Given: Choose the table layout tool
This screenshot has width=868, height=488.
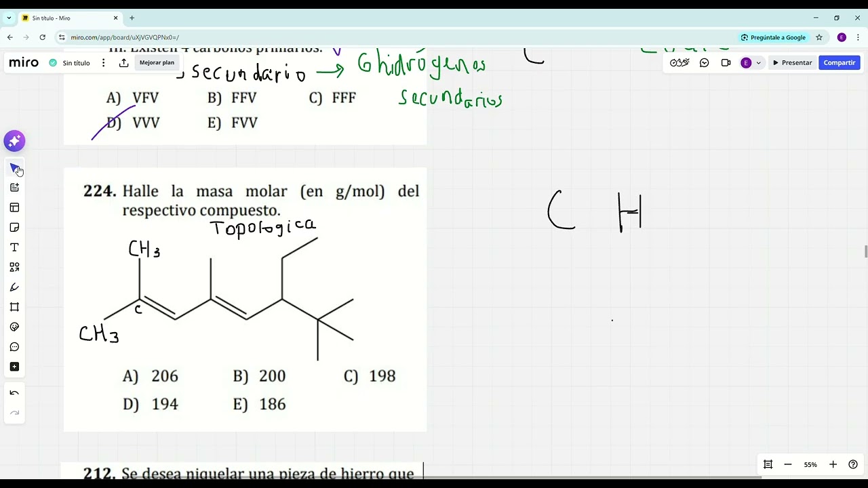Looking at the screenshot, I should click(x=14, y=207).
